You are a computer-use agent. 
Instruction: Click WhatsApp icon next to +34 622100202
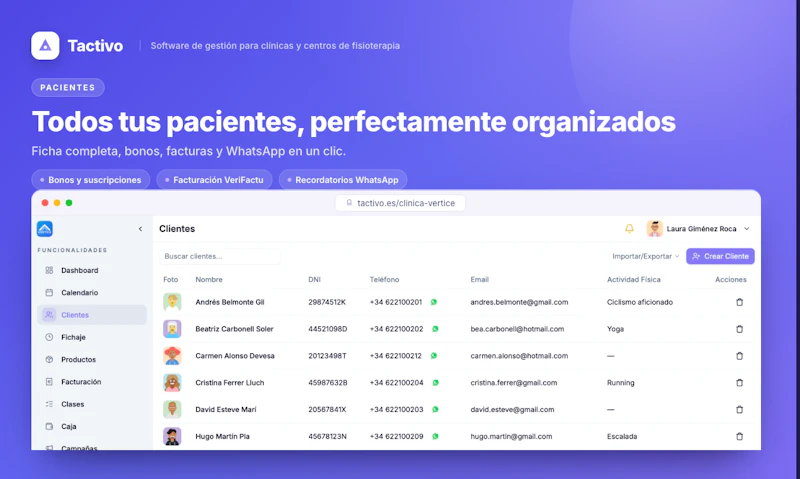click(435, 329)
